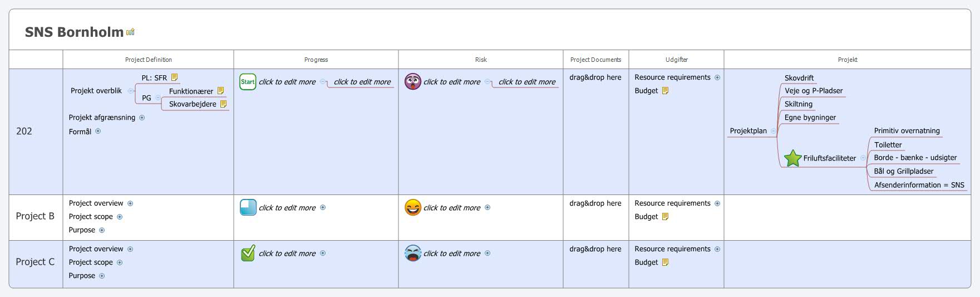Click the Start progress icon in row 202
This screenshot has height=297, width=980.
[x=248, y=82]
